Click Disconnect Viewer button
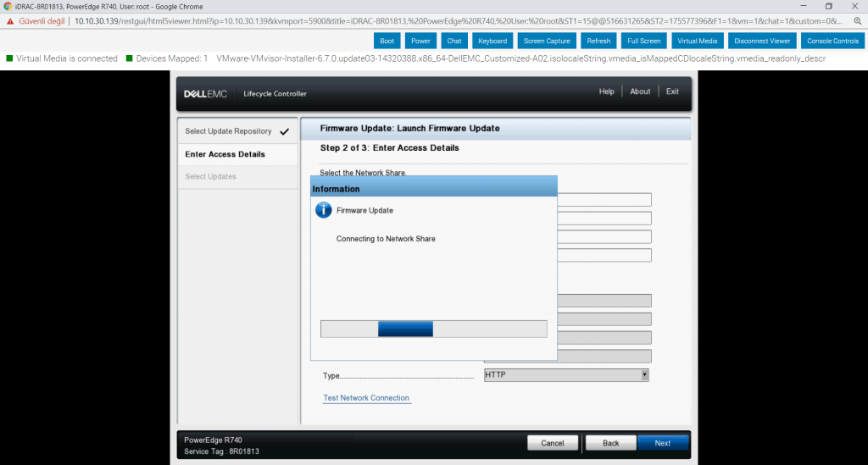The width and height of the screenshot is (868, 465). (762, 41)
